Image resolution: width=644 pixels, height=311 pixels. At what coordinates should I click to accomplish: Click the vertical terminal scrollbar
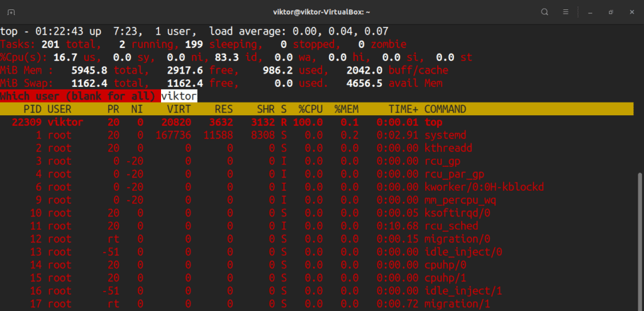click(640, 240)
